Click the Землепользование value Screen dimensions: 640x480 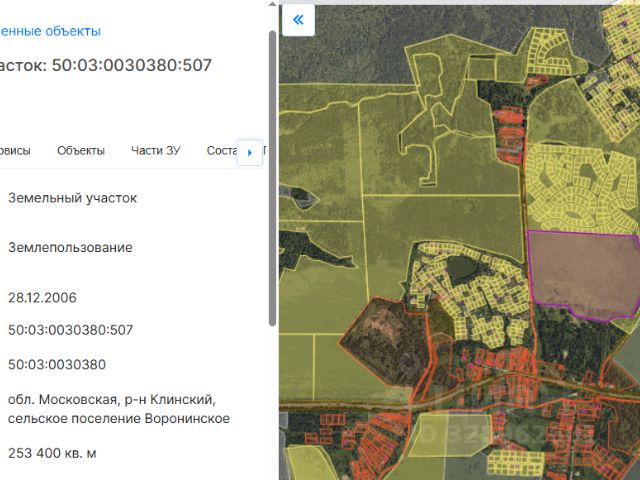70,247
